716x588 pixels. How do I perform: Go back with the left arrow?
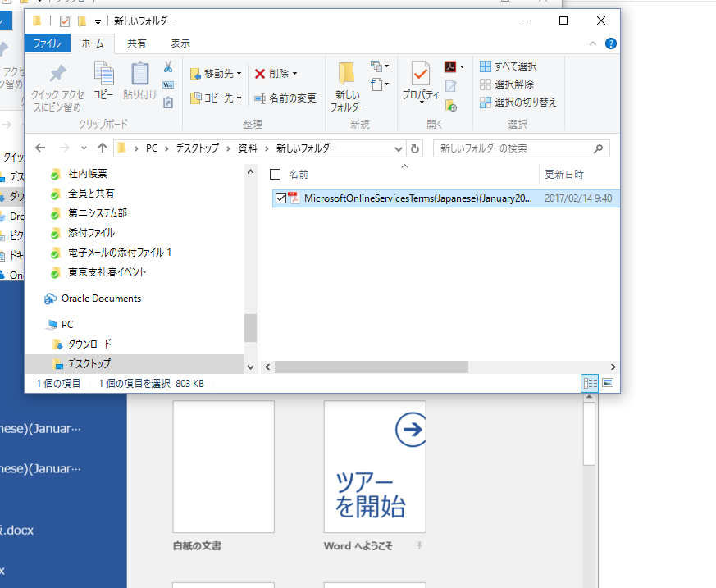pyautogui.click(x=40, y=148)
